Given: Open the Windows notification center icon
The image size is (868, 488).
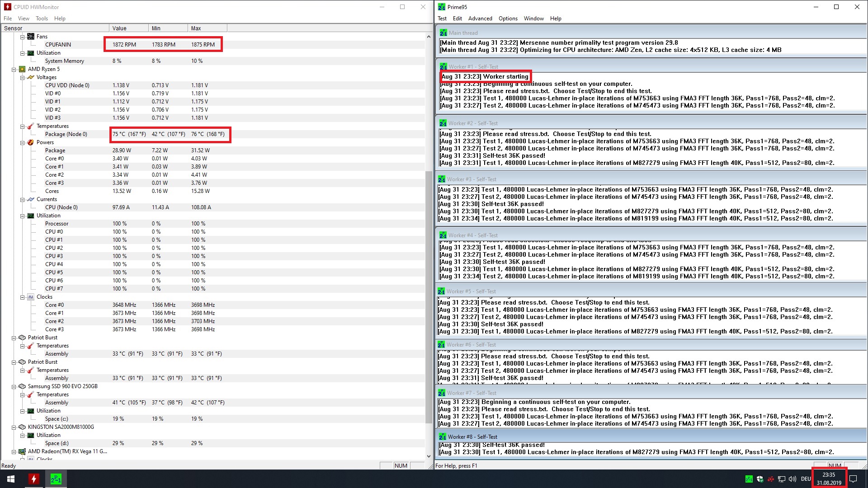Looking at the screenshot, I should 853,479.
